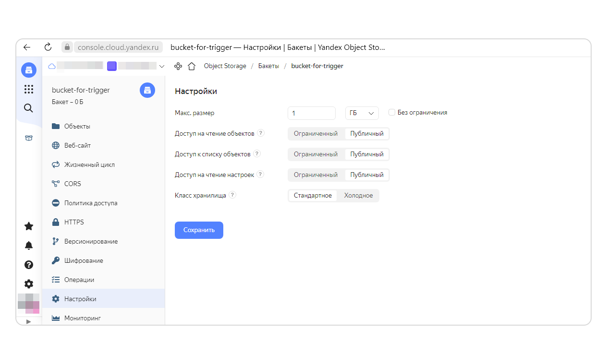Go to Бакеты breadcrumb
The image size is (607, 364).
pos(268,66)
